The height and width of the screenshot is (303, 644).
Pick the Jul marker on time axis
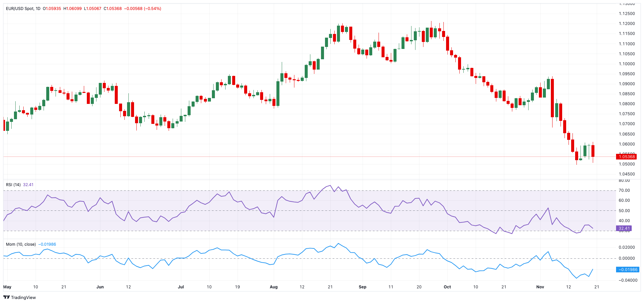click(181, 287)
